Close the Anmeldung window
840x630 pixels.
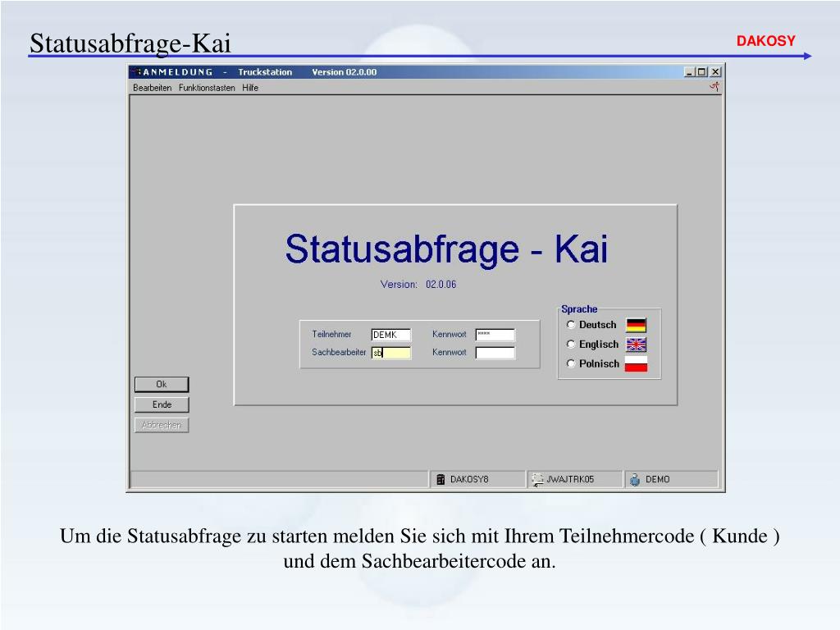coord(715,72)
